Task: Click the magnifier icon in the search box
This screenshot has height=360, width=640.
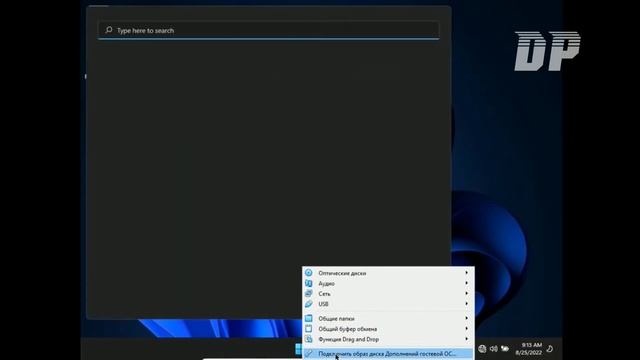Action: pos(109,30)
